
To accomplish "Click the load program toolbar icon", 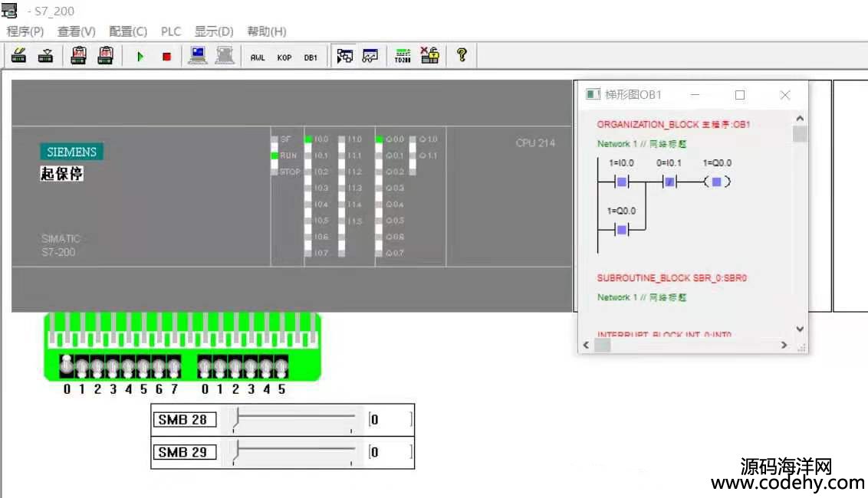I will [x=19, y=56].
